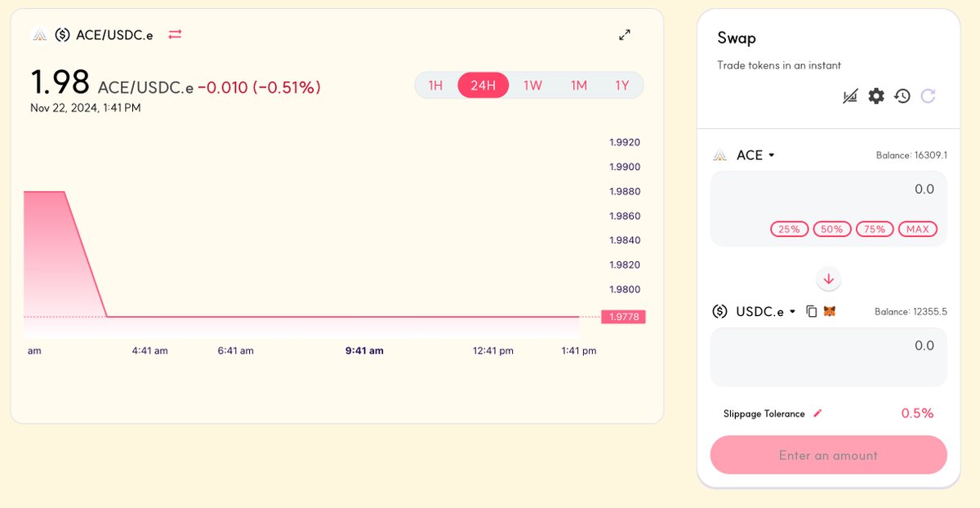Switch the chart timeframe to 1H
Viewport: 980px width, 508px height.
click(436, 85)
